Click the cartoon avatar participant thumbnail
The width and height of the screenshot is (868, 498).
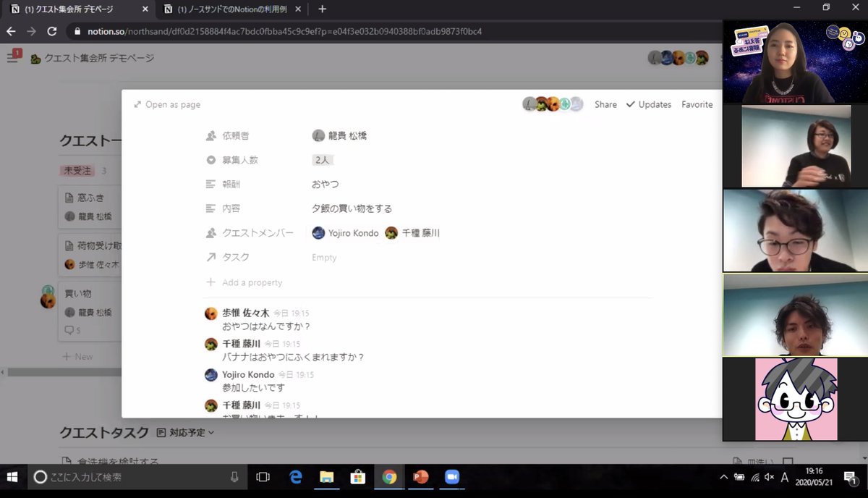tap(796, 400)
